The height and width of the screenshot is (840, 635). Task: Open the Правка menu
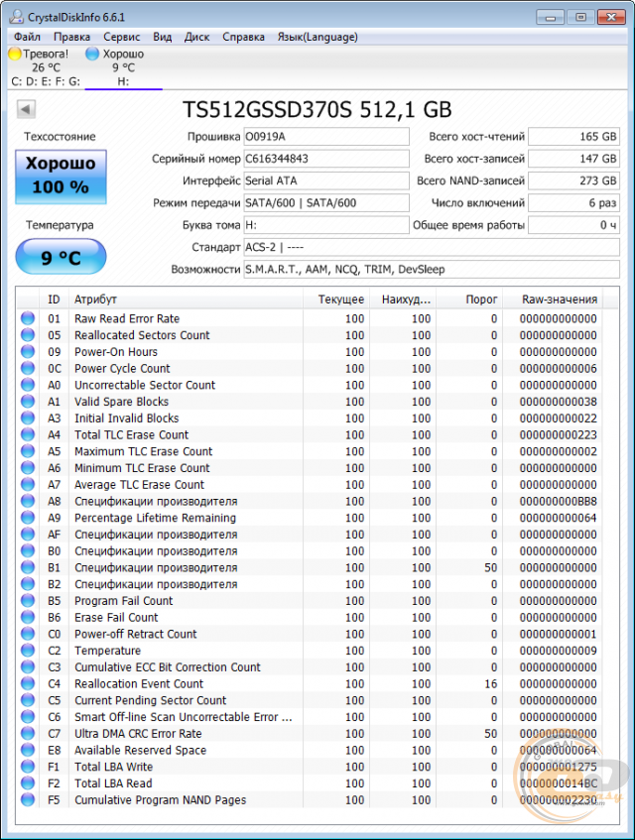click(x=71, y=37)
